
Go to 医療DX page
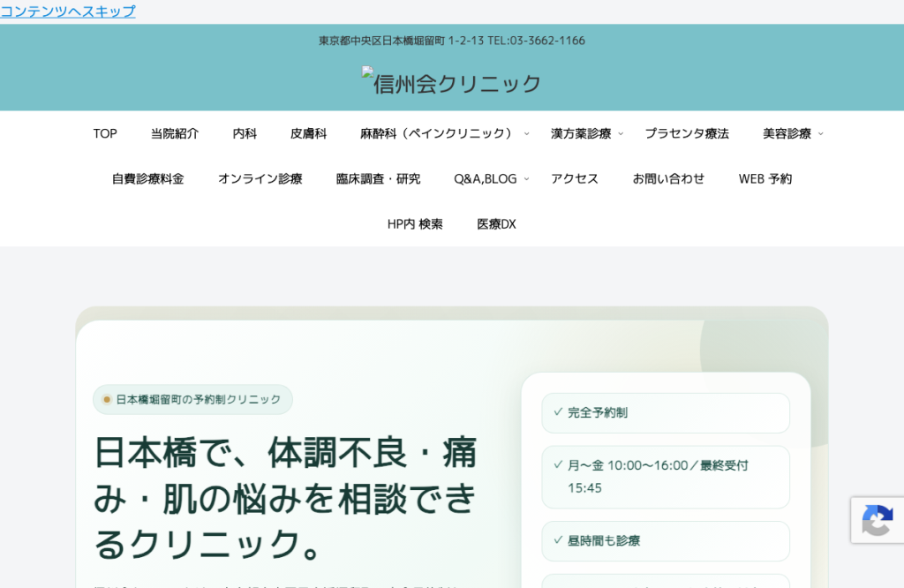click(496, 223)
